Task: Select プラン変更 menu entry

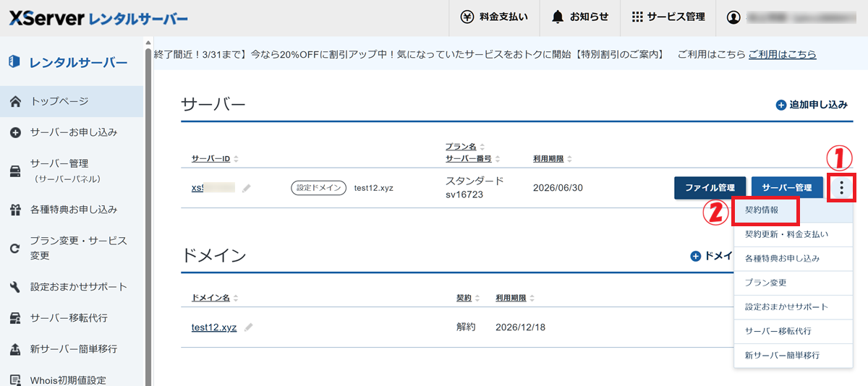Action: click(765, 283)
